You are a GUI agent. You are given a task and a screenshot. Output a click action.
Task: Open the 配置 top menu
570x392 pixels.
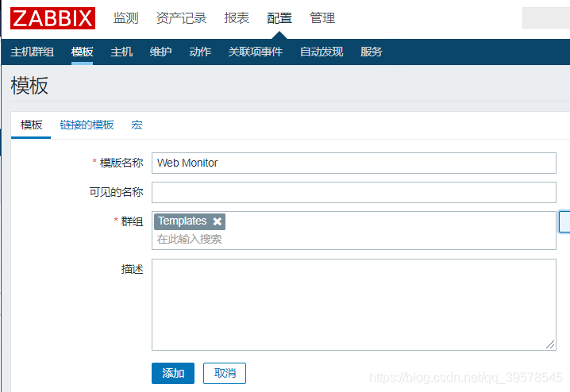coord(279,17)
